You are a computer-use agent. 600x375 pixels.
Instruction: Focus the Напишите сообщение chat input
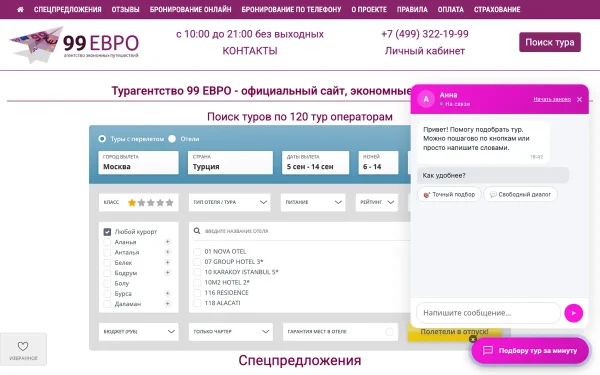click(x=488, y=313)
